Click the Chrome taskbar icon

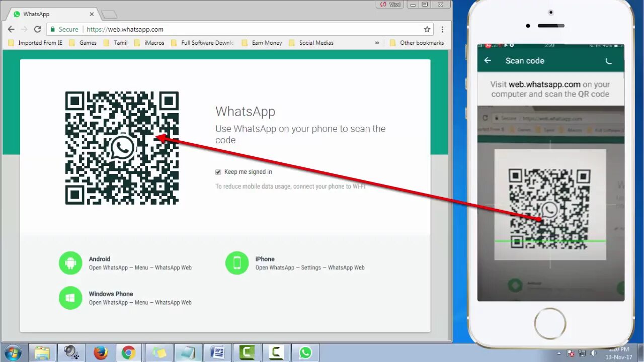[x=128, y=353]
